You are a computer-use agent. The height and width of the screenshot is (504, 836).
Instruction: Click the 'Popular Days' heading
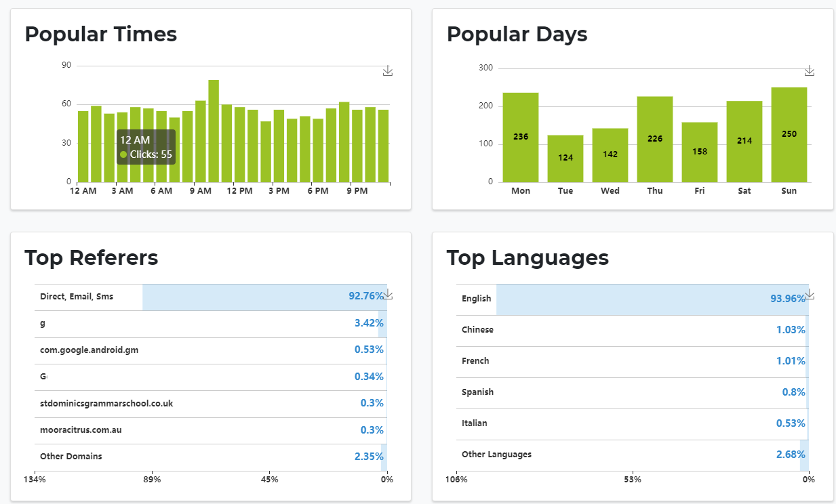point(517,34)
